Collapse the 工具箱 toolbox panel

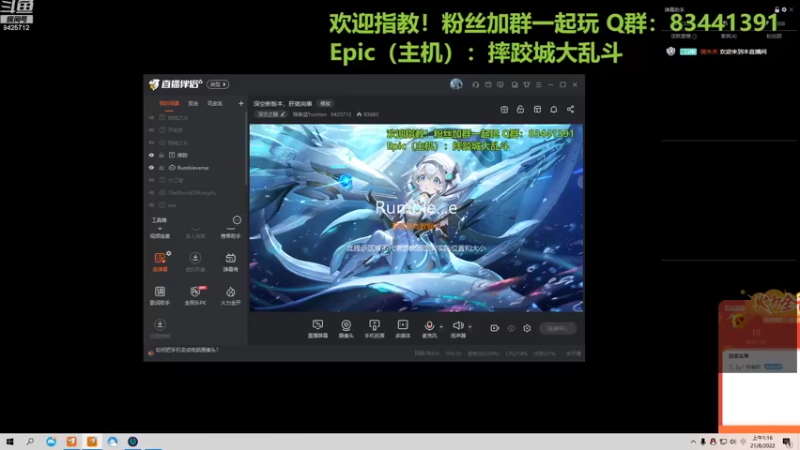coord(237,220)
